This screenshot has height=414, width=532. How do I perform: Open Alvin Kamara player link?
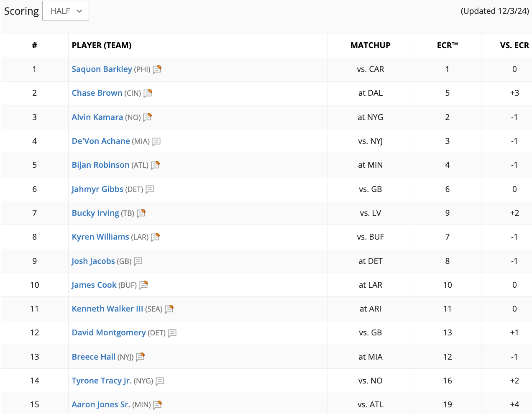pos(97,117)
